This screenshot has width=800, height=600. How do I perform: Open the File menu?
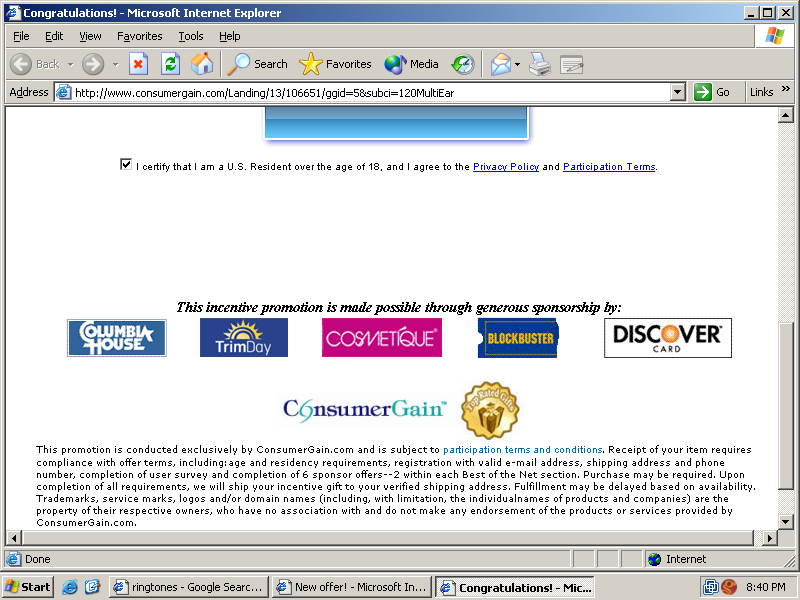[x=21, y=36]
